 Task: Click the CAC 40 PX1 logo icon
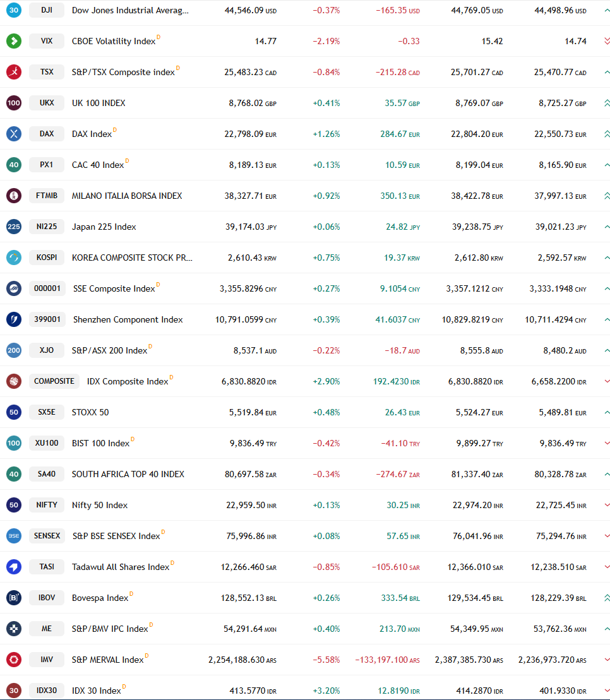14,164
